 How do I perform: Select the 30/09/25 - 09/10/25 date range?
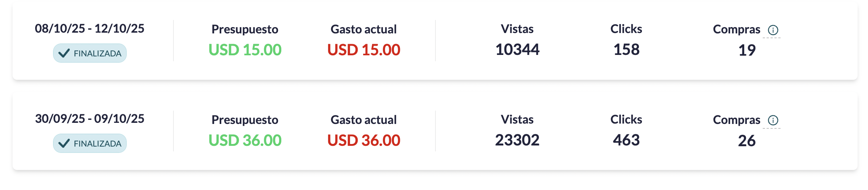90,119
